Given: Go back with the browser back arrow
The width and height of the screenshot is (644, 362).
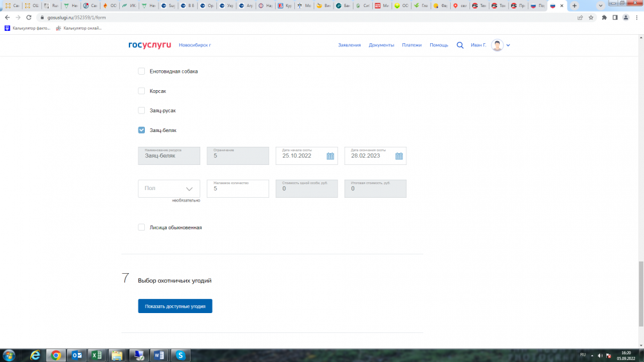Looking at the screenshot, I should (x=7, y=17).
